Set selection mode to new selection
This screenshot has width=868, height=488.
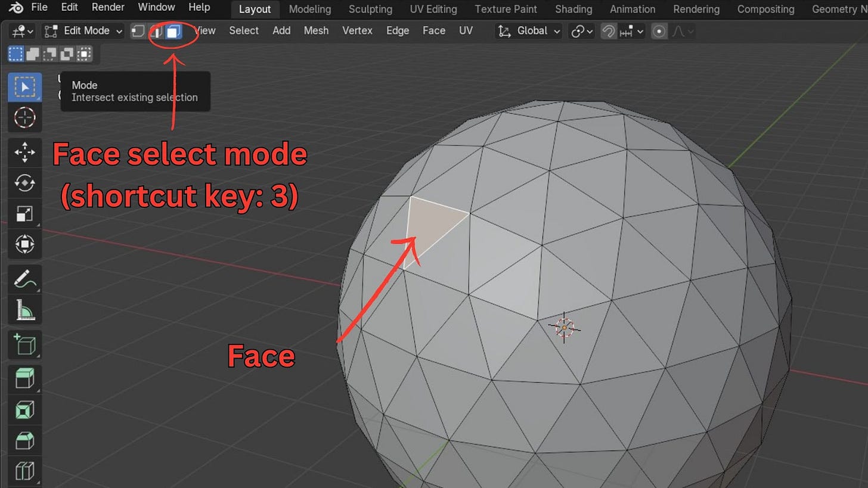16,54
